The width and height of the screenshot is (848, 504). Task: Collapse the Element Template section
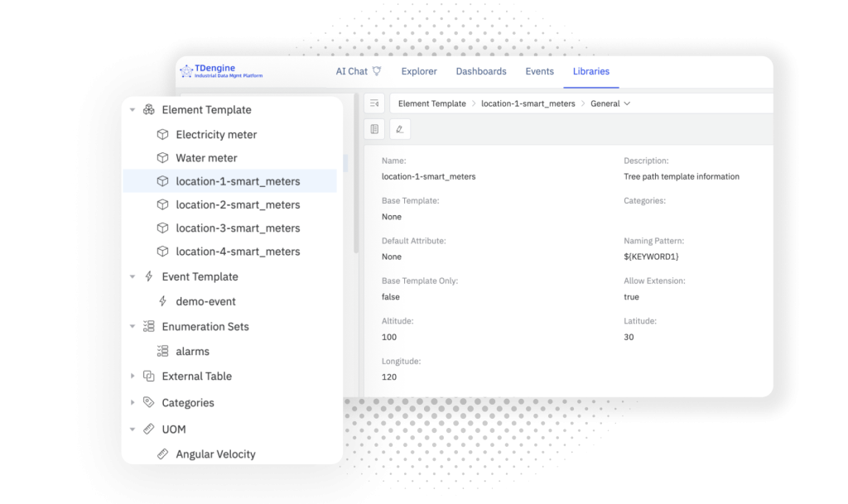pyautogui.click(x=132, y=109)
